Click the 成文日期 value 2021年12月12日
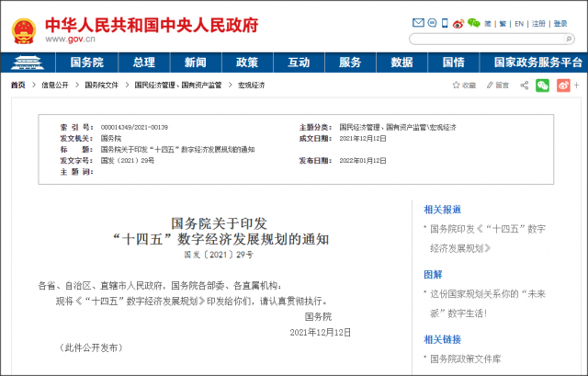588x376 pixels. [363, 139]
